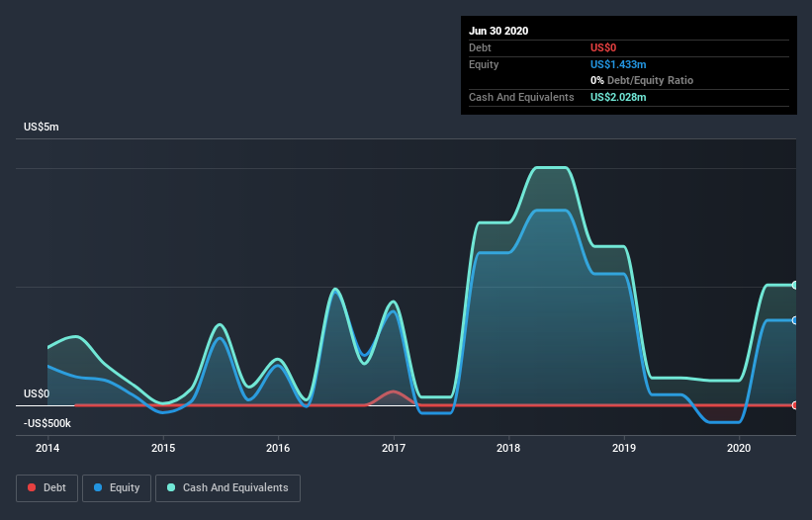Click the US$0 y-axis label
The image size is (812, 520).
pos(37,393)
